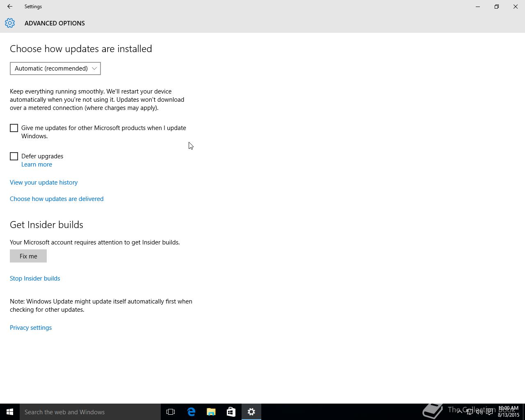Click the Keep everything running smoothly description

(x=97, y=100)
